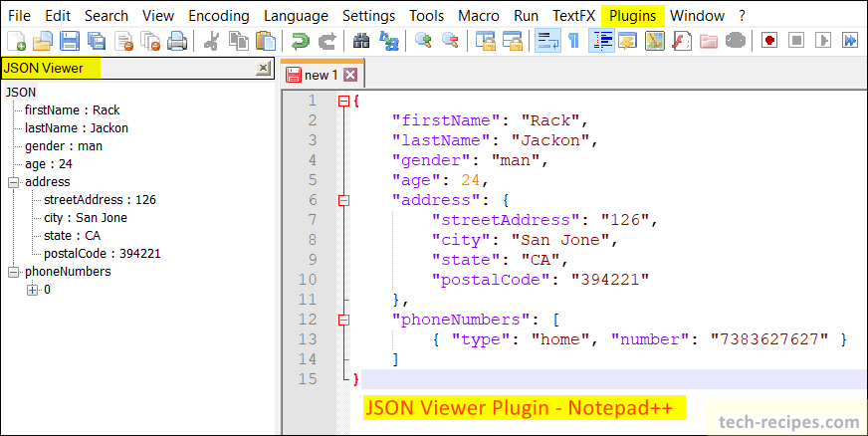
Task: Click the user-defined language lightning icon
Action: click(x=628, y=41)
